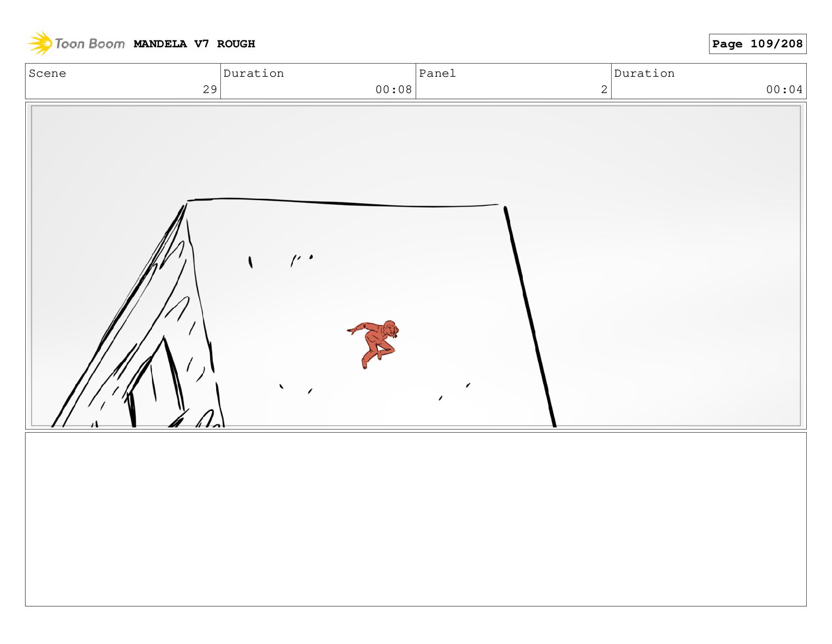Click the Toon Boom logo

coord(76,43)
